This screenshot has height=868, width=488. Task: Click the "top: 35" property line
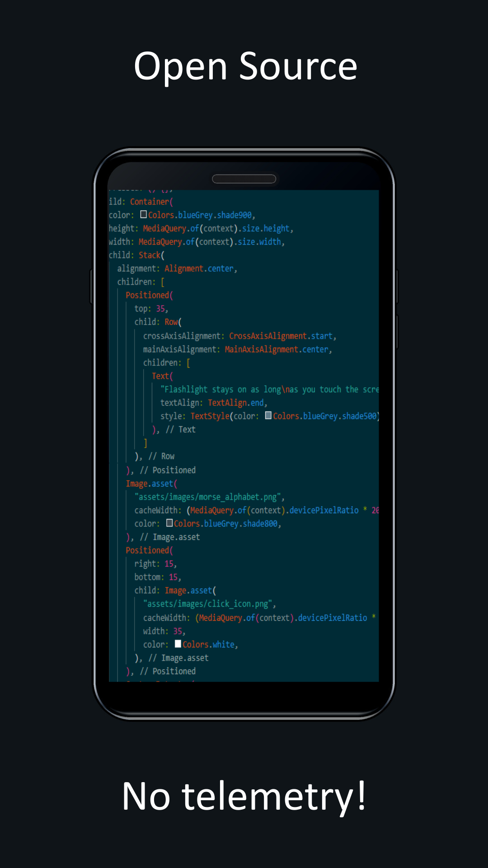(151, 309)
